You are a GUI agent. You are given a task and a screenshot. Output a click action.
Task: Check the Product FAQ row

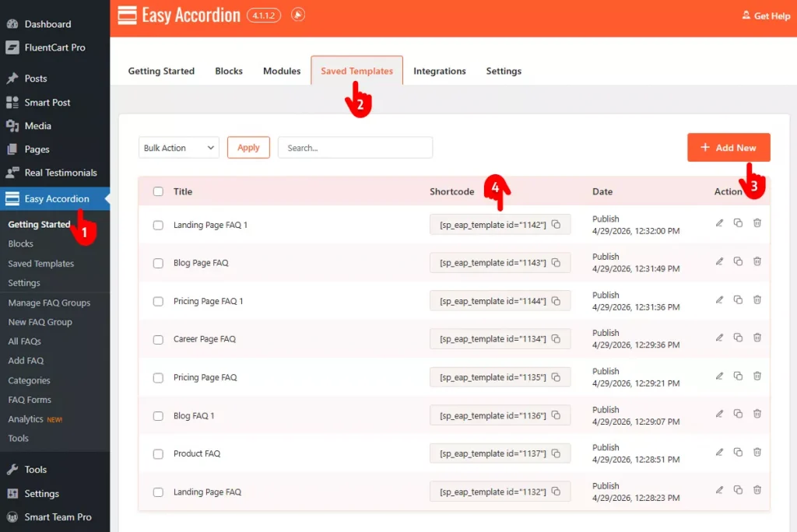(x=158, y=453)
